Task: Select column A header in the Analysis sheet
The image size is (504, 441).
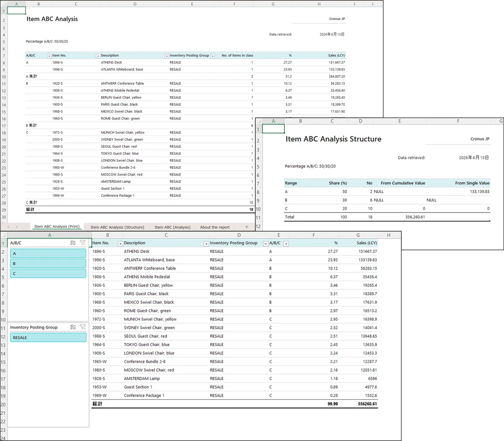Action: (50, 235)
